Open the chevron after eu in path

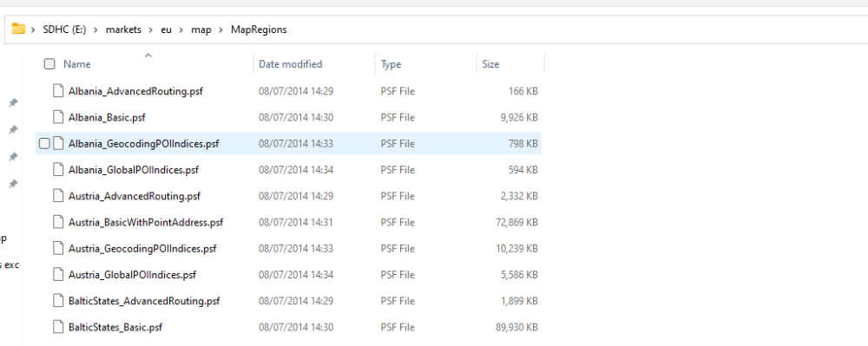[181, 29]
